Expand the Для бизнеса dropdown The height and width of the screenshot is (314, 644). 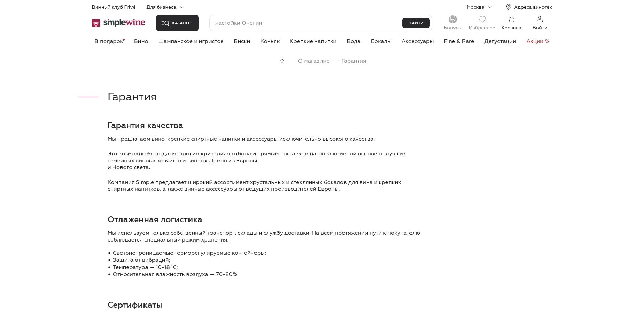click(165, 7)
